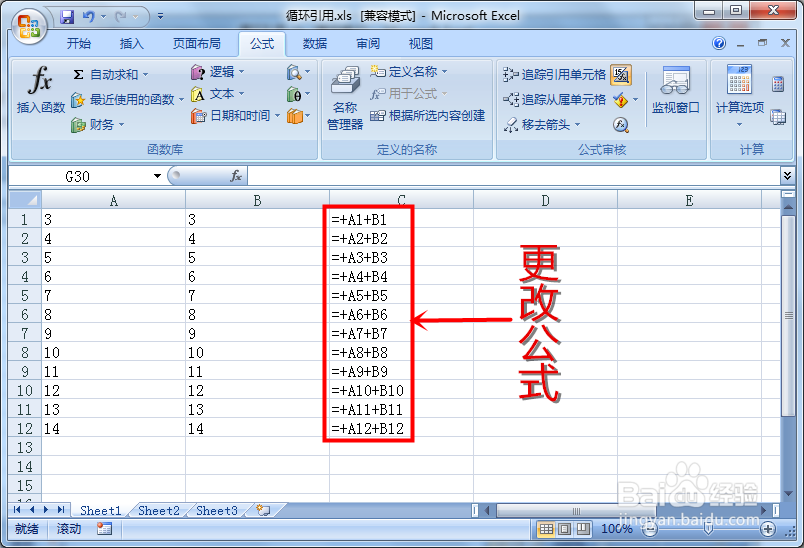Zoom in with the plus button

point(768,529)
